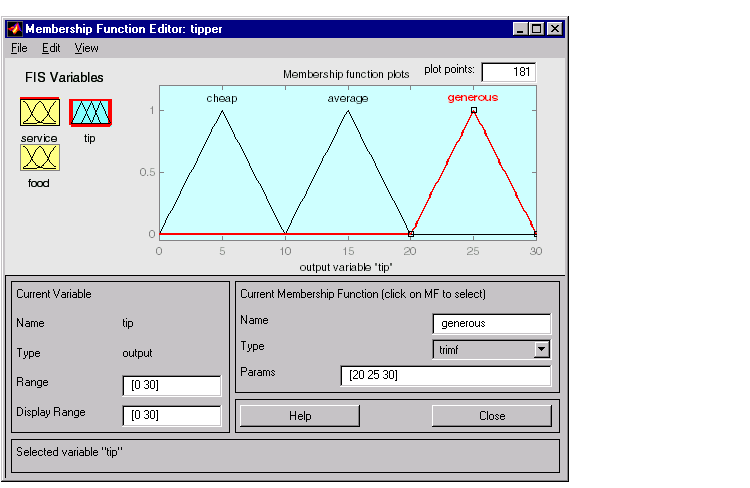Screen dimensions: 750x488
Task: Open the View menu
Action: click(x=86, y=48)
